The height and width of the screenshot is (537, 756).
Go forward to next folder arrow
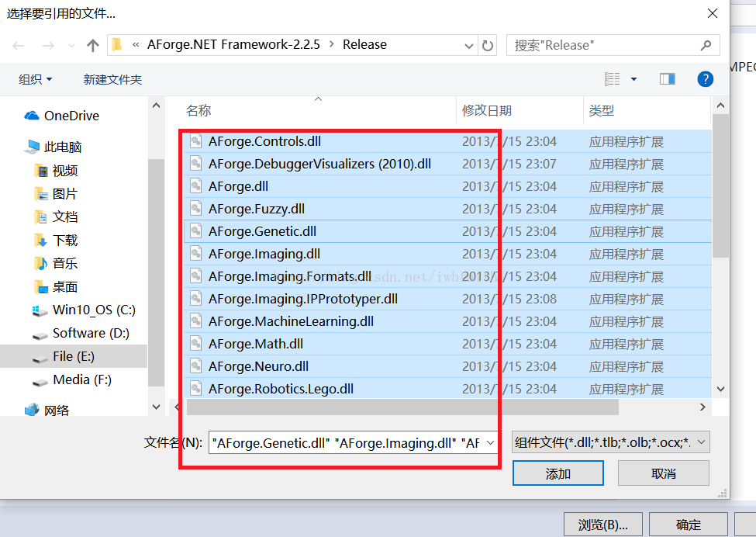pyautogui.click(x=48, y=45)
